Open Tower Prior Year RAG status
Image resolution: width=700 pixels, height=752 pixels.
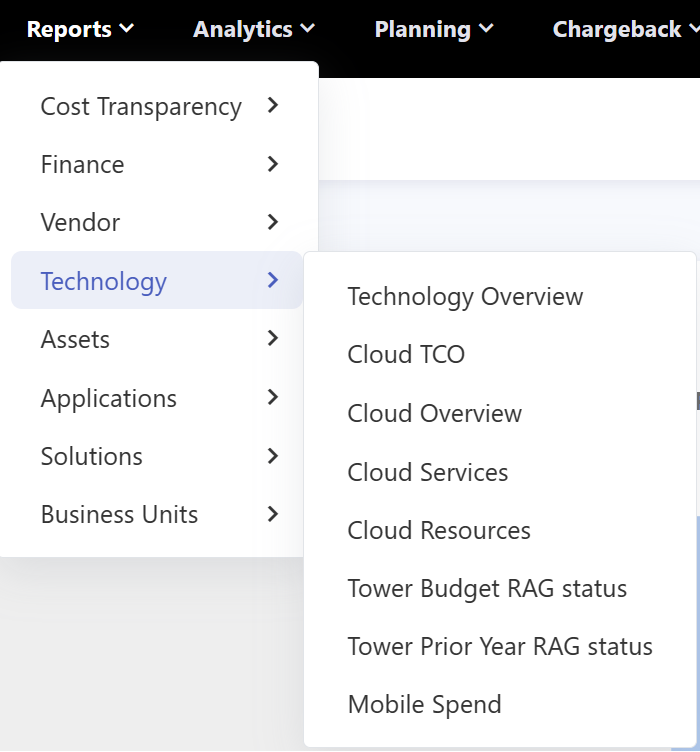499,646
